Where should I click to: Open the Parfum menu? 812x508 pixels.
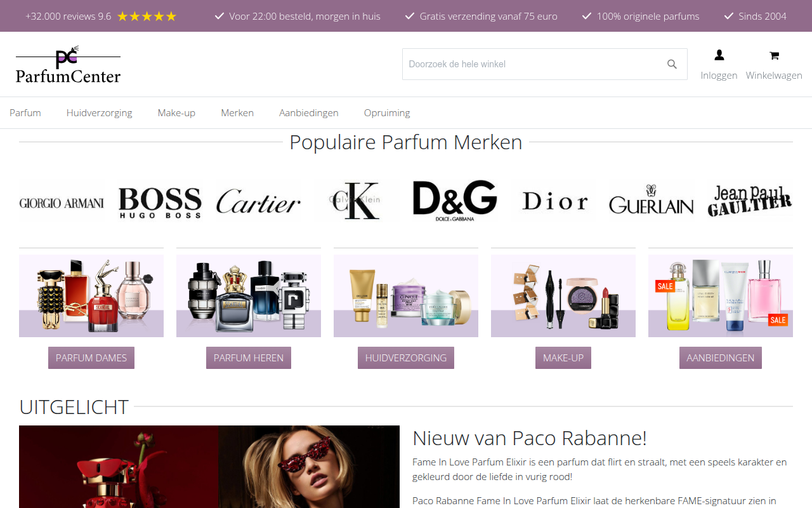[x=25, y=113]
